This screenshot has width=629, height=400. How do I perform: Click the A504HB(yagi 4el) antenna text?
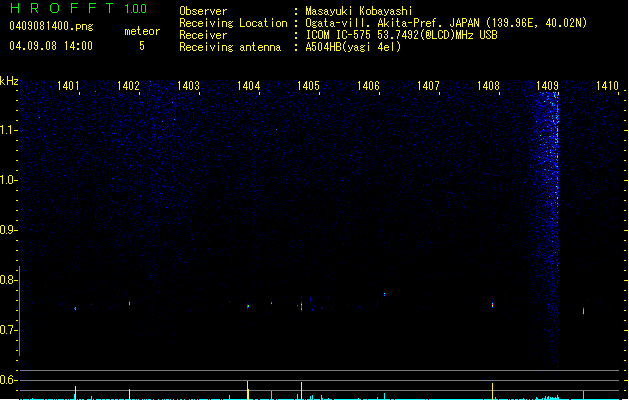point(353,47)
